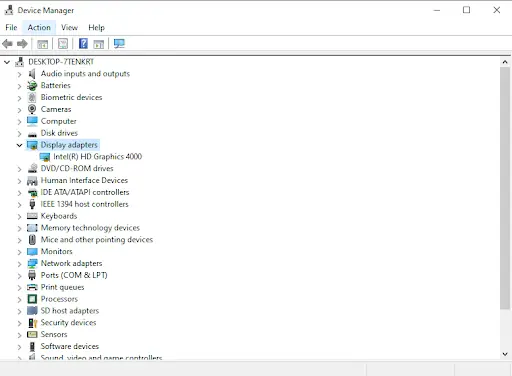Image resolution: width=512 pixels, height=376 pixels.
Task: Click the Mice and other pointing devices icon
Action: (32, 240)
